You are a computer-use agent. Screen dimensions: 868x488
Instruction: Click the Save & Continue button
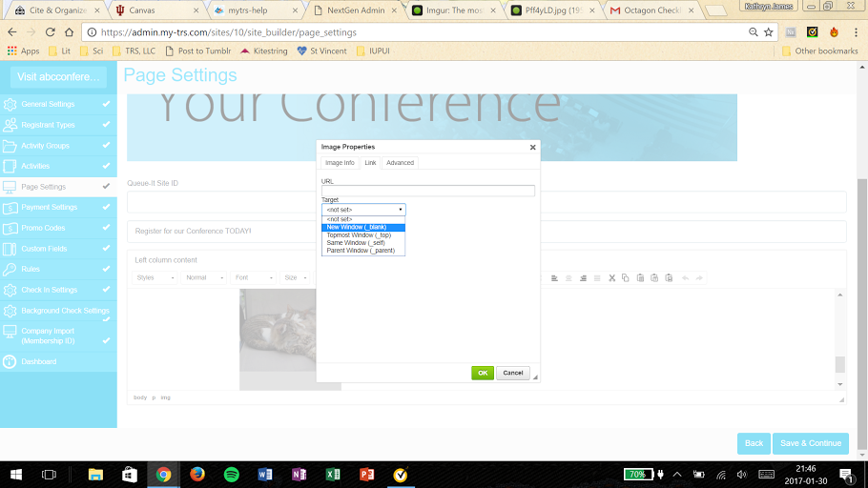(x=810, y=443)
